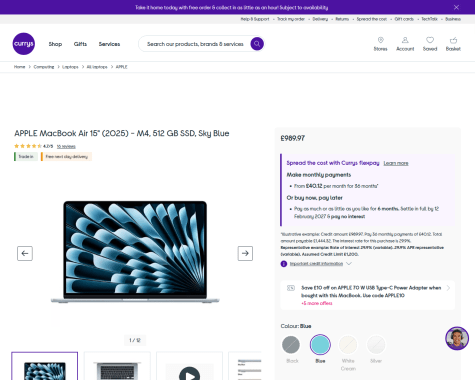This screenshot has height=380, width=475.
Task: Click Business top link
Action: (x=453, y=19)
